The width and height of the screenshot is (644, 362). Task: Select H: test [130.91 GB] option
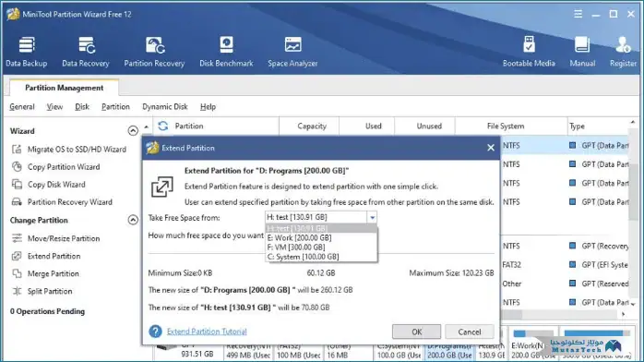[x=321, y=228]
